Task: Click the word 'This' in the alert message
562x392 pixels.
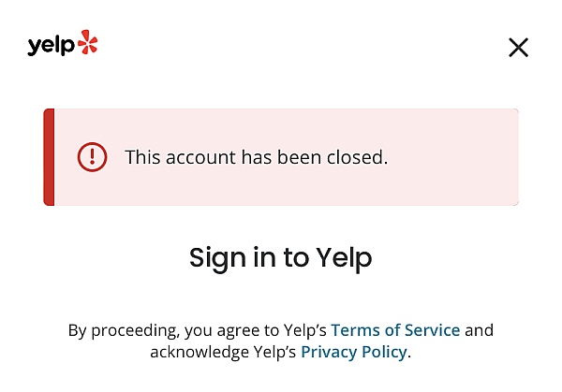Action: click(x=142, y=157)
